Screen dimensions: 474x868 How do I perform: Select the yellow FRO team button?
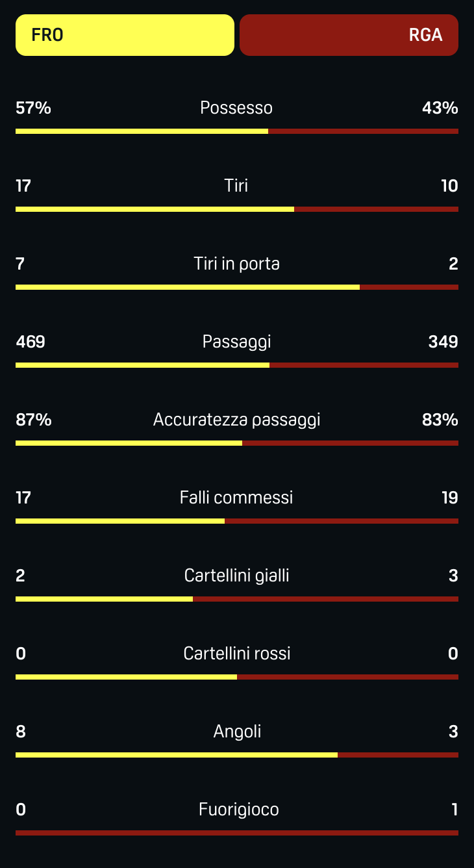coord(125,35)
